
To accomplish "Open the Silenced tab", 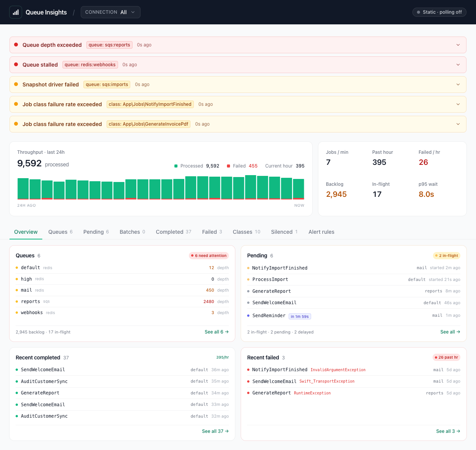I will (284, 232).
